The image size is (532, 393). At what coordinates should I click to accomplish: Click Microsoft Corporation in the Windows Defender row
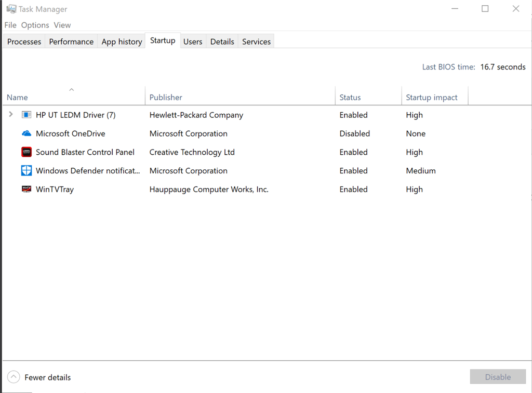point(188,171)
